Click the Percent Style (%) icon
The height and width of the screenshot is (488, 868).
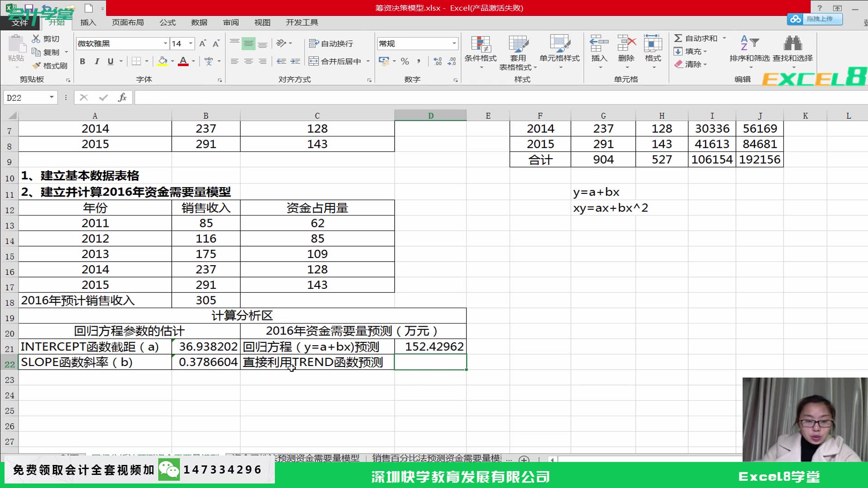[405, 61]
